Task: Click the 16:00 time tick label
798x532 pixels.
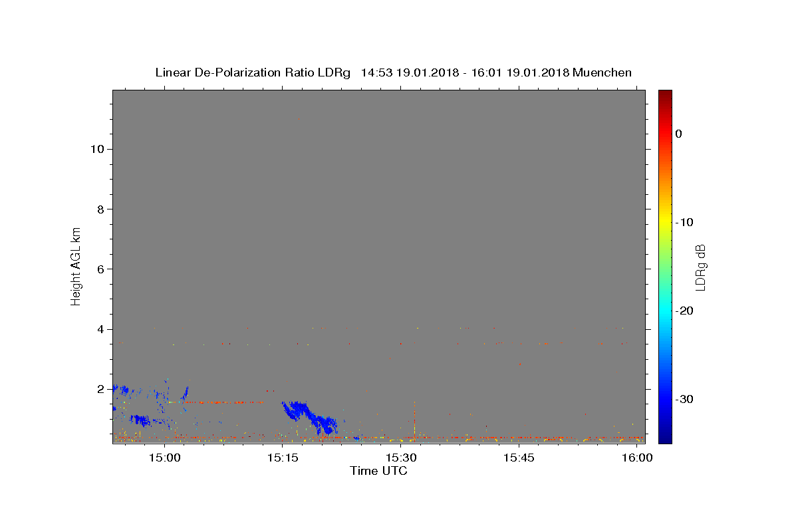Action: pyautogui.click(x=638, y=458)
